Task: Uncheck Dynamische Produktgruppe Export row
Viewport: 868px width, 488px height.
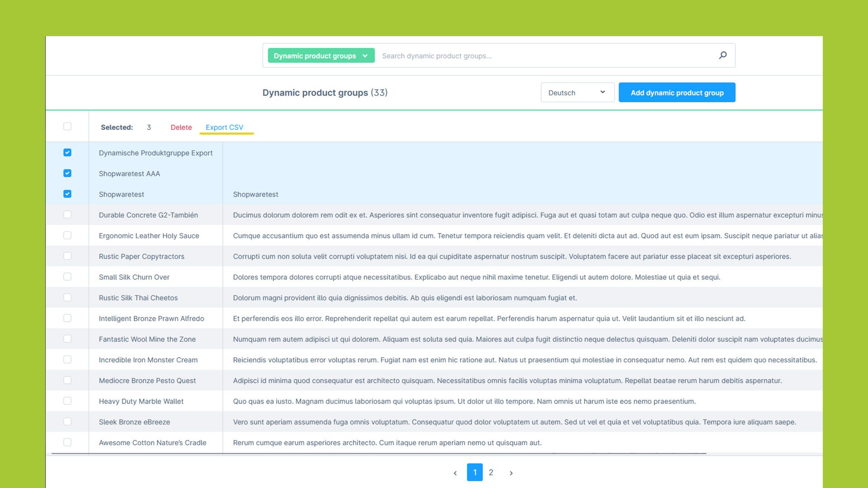Action: coord(67,153)
